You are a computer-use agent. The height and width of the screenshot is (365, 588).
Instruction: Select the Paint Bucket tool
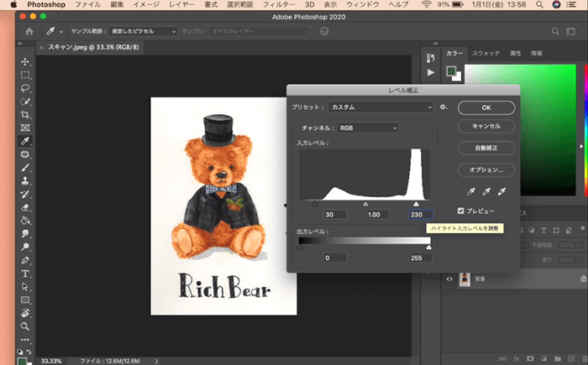(25, 221)
